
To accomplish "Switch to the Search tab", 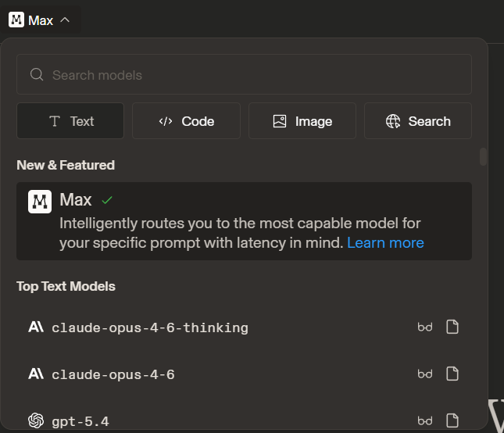I will (418, 121).
